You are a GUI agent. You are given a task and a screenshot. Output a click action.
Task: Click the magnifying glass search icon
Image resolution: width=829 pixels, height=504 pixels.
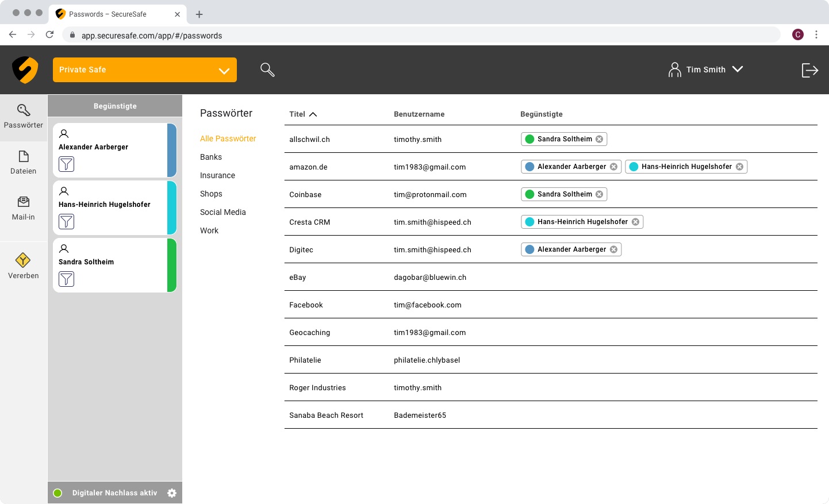point(267,70)
